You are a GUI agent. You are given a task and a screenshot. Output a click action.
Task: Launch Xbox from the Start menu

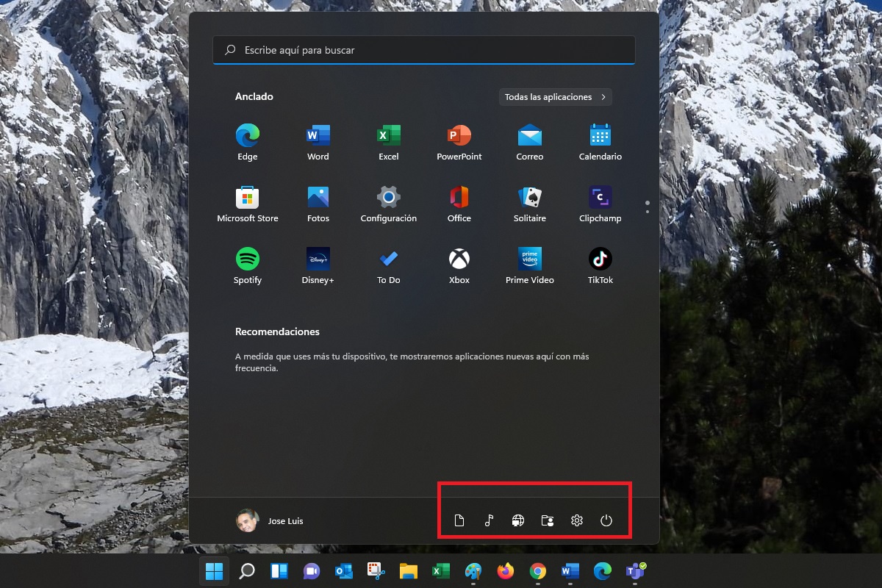pos(459,265)
